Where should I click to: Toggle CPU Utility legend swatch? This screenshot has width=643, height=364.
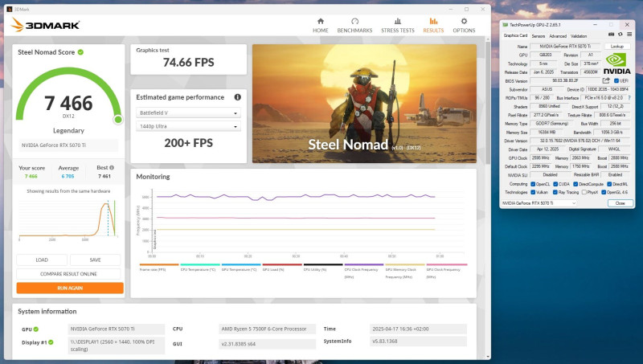coord(323,265)
